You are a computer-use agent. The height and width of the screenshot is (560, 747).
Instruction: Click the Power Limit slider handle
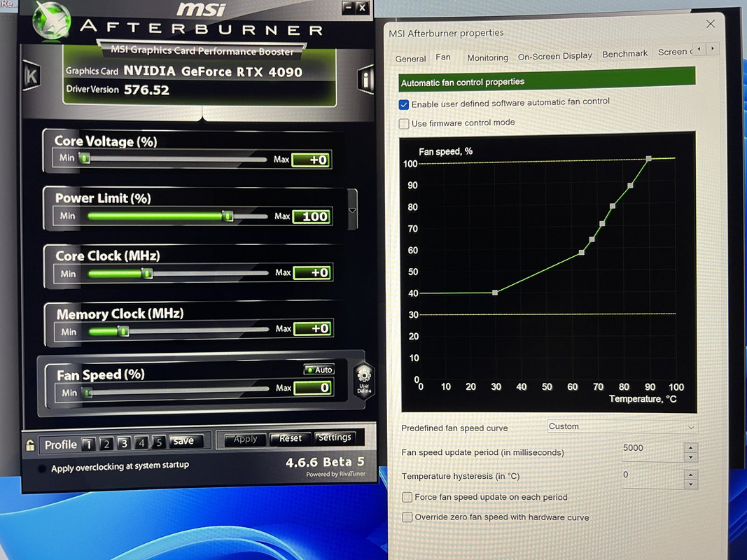pos(228,216)
